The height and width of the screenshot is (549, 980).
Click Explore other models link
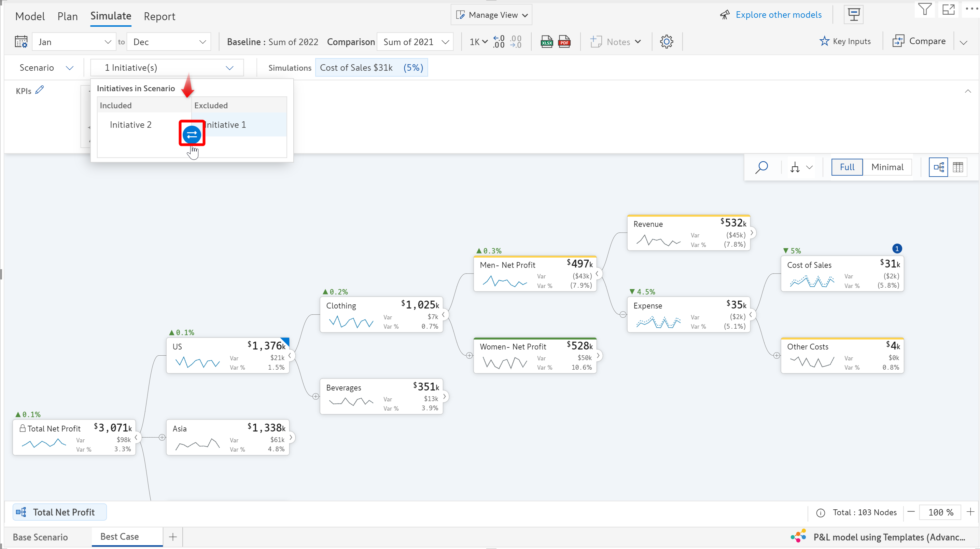[779, 15]
